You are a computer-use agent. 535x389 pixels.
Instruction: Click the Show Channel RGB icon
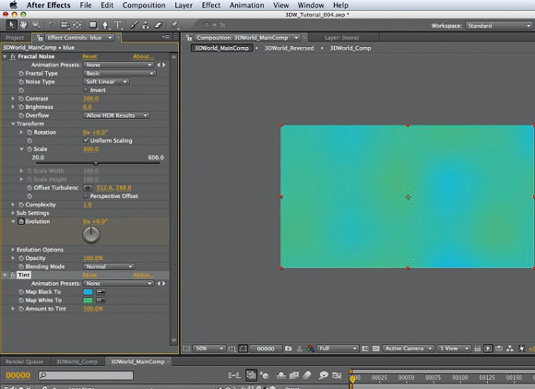pyautogui.click(x=310, y=348)
